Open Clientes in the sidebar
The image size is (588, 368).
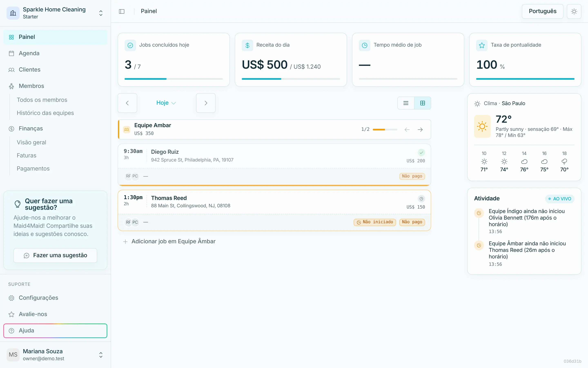pyautogui.click(x=55, y=70)
